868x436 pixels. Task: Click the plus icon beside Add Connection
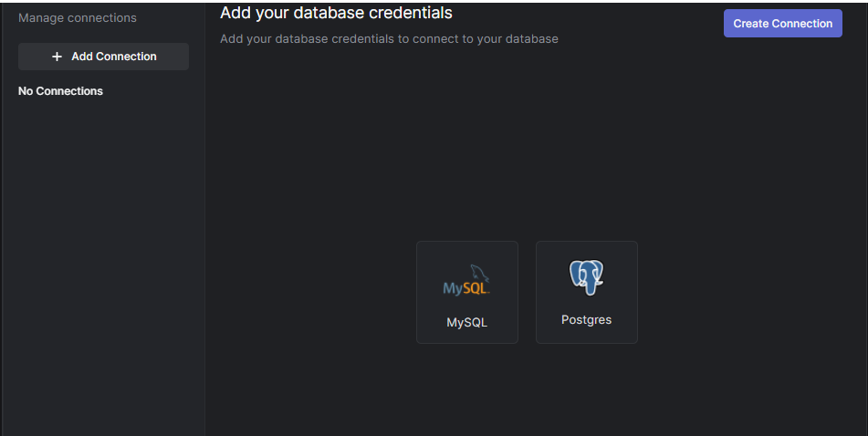coord(58,57)
